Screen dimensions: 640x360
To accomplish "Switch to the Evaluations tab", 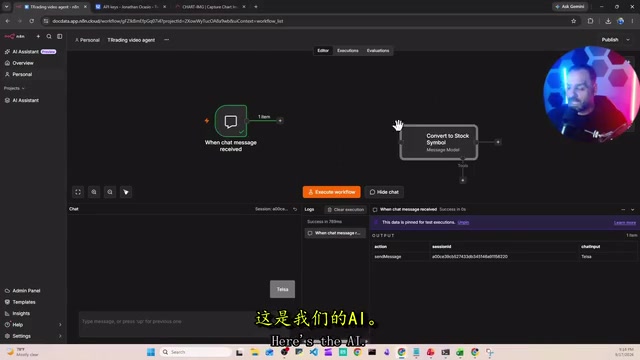I will click(x=378, y=51).
